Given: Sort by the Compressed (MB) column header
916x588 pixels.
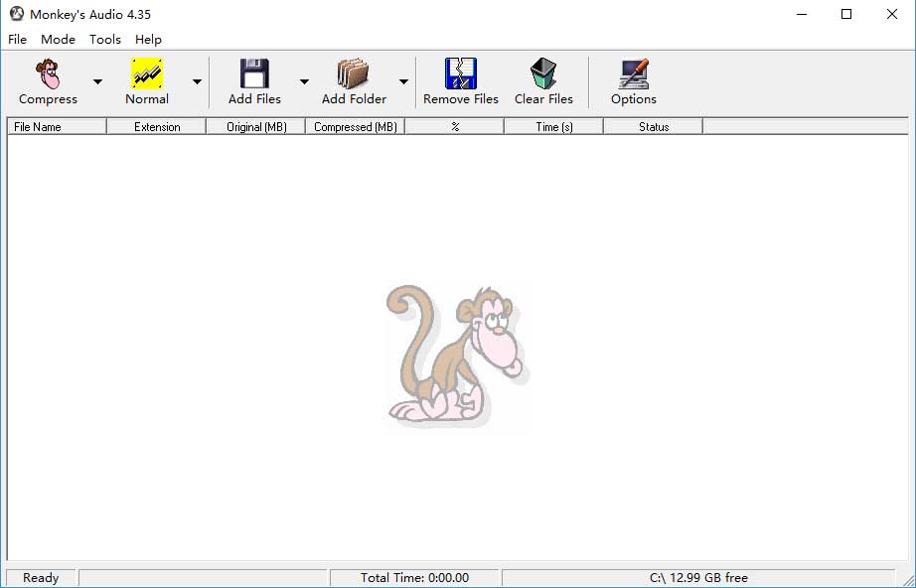Looking at the screenshot, I should [x=356, y=127].
